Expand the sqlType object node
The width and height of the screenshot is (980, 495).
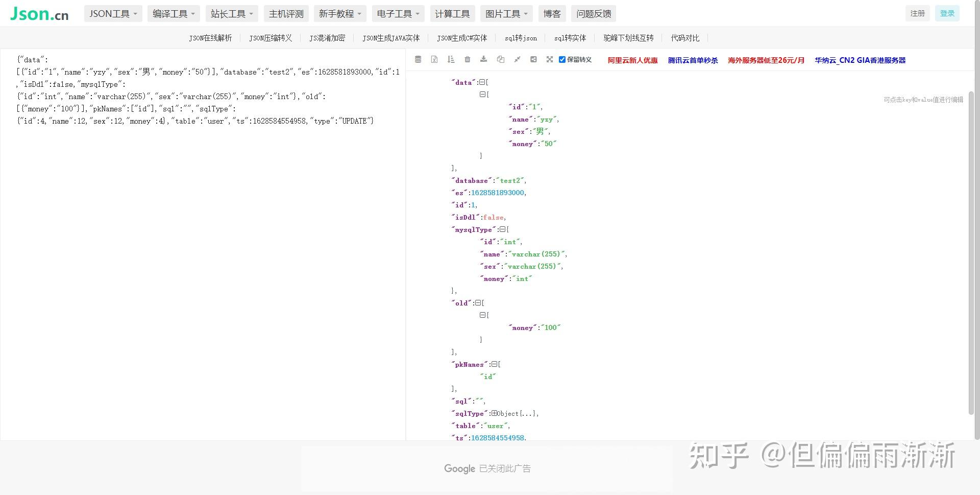(493, 413)
